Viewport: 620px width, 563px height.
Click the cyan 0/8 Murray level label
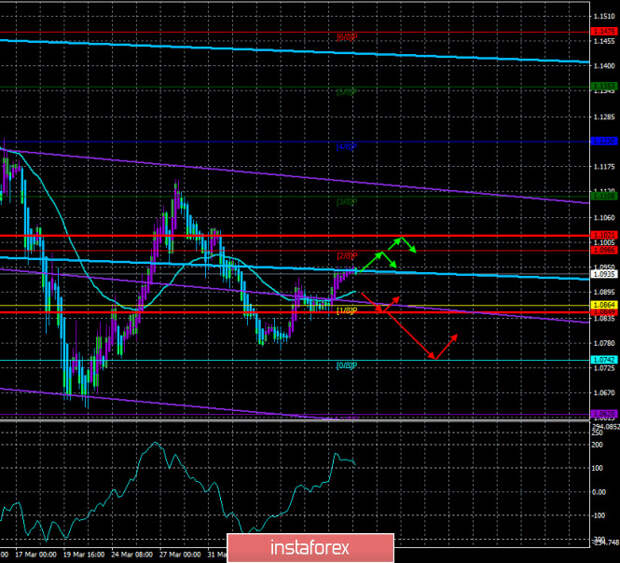pos(347,366)
